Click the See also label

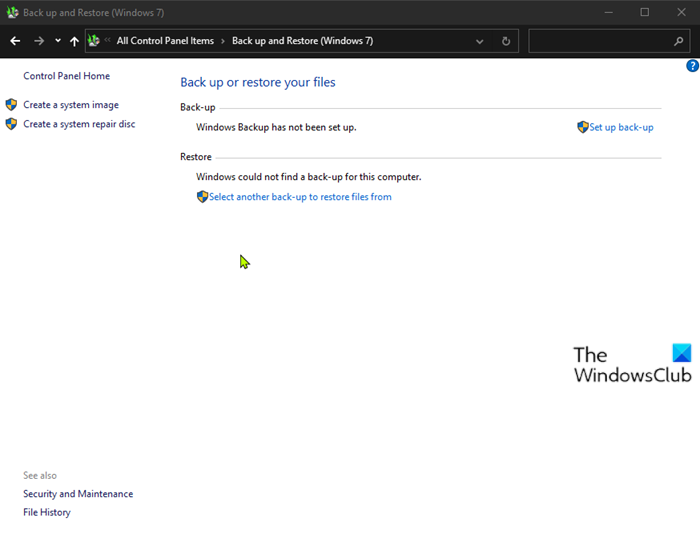(x=40, y=476)
